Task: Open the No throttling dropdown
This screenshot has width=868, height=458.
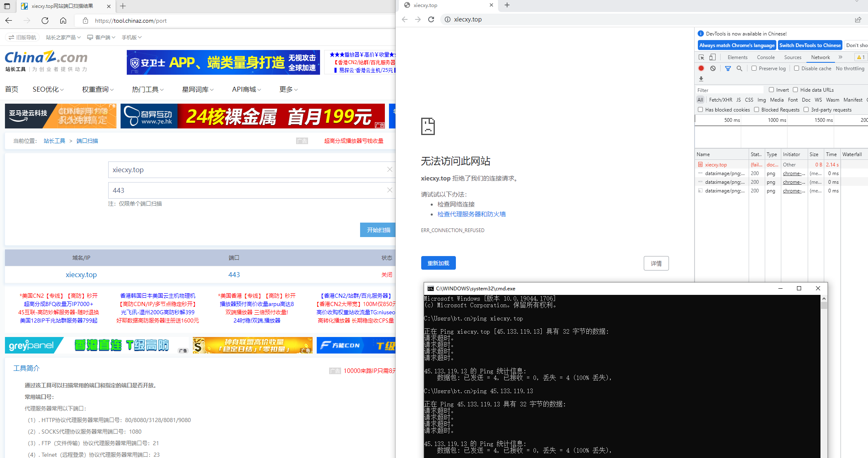Action: 850,69
